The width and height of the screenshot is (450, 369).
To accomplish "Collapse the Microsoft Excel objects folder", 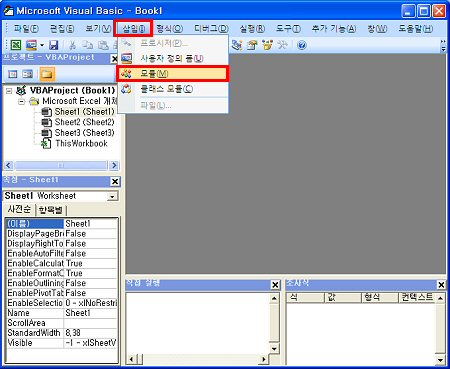I will click(x=21, y=101).
